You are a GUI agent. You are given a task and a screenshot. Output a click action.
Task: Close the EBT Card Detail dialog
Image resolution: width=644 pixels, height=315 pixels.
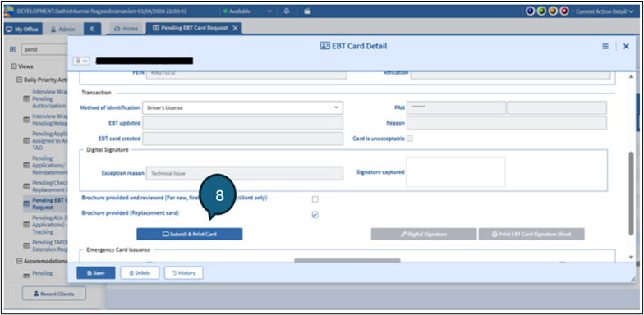click(x=626, y=46)
